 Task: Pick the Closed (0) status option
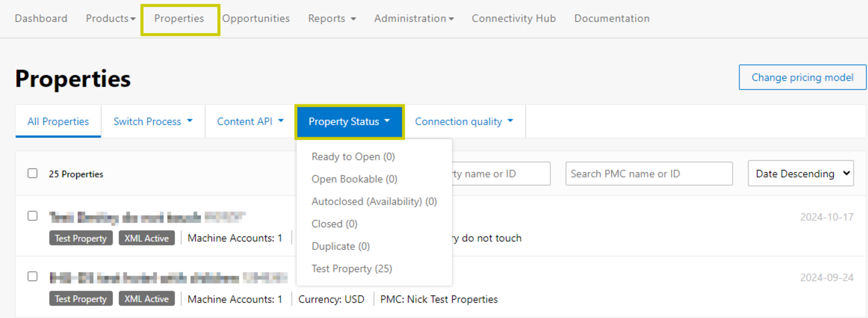(334, 224)
